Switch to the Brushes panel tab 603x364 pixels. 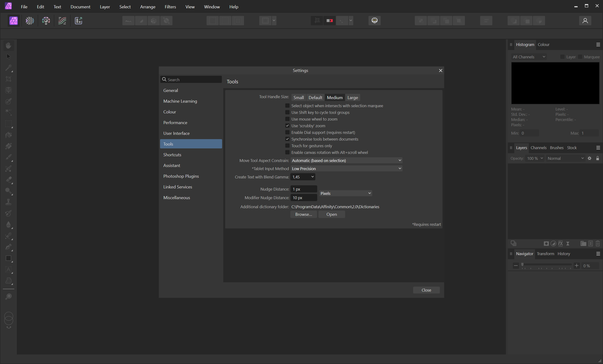point(556,148)
